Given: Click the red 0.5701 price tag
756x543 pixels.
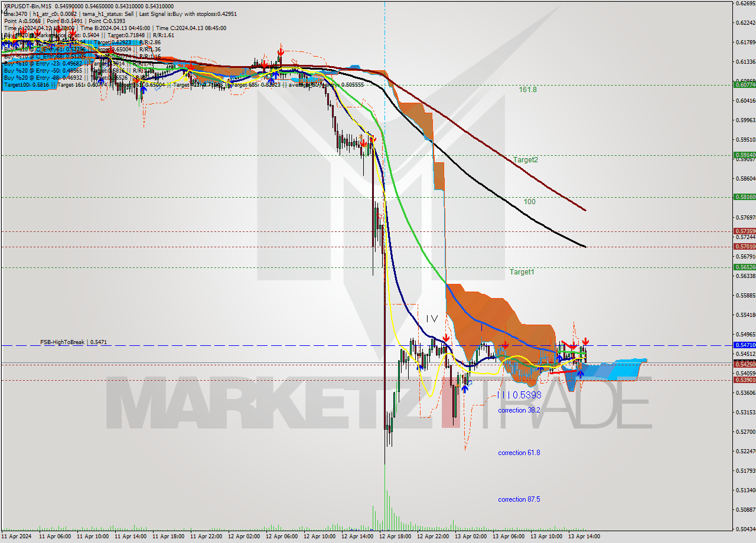Looking at the screenshot, I should 744,246.
